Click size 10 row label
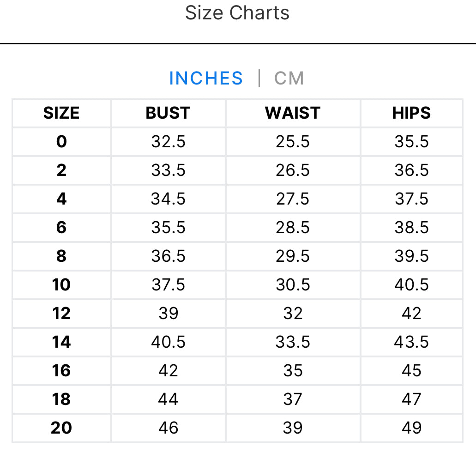Screen dimensions: 476x465 point(61,285)
